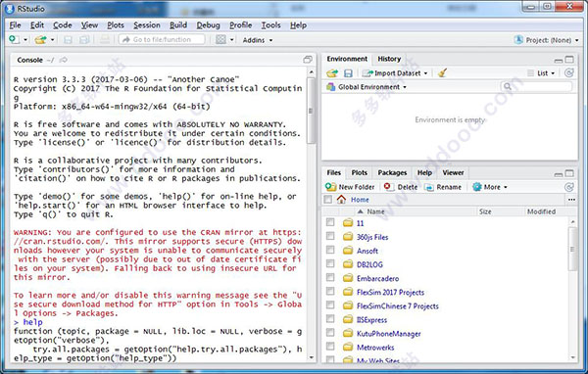Open the Global Environment dropdown
588x374 pixels.
(x=367, y=87)
